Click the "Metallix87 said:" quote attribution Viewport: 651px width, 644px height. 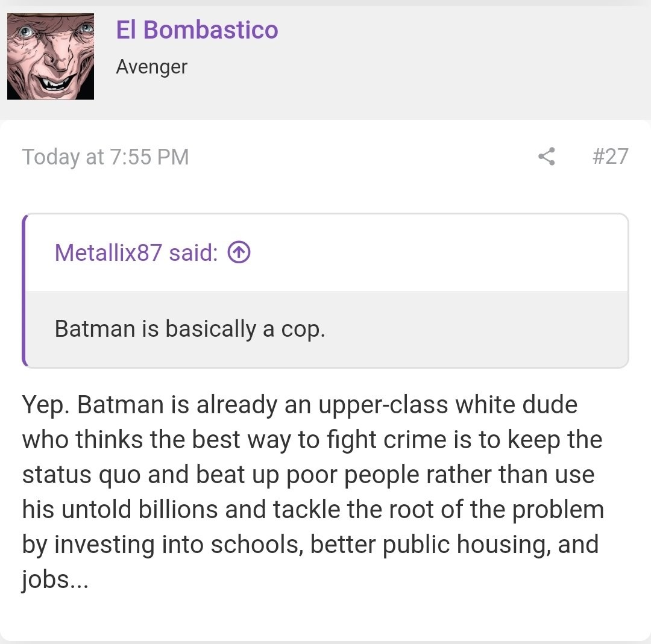136,253
